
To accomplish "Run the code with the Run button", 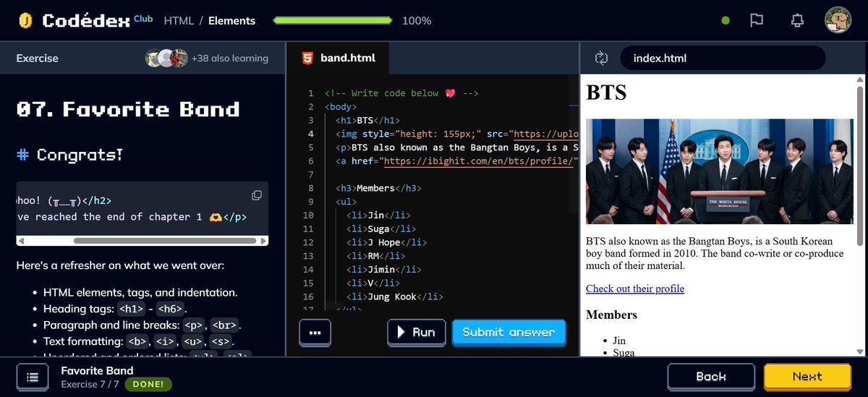I will click(x=417, y=332).
